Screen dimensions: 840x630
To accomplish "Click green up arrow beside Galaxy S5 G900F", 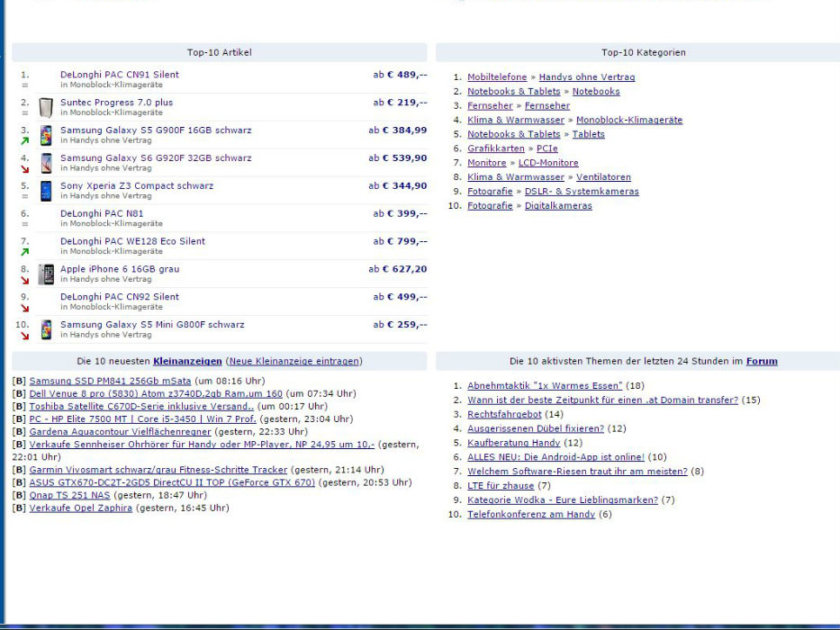I will 25,141.
